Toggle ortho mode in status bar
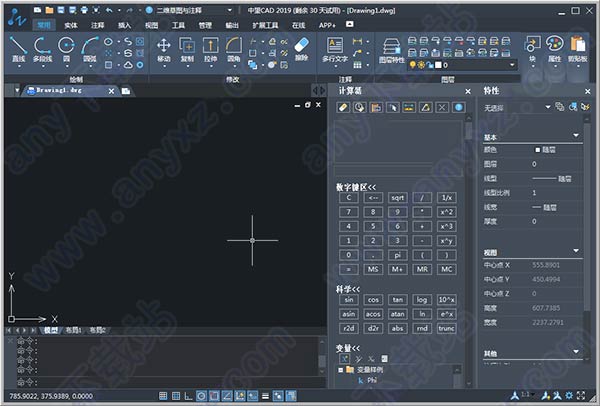The image size is (600, 406). click(x=188, y=396)
